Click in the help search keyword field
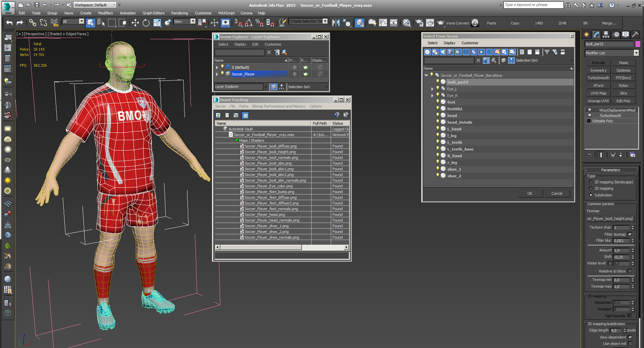The width and height of the screenshot is (644, 348). (x=533, y=5)
